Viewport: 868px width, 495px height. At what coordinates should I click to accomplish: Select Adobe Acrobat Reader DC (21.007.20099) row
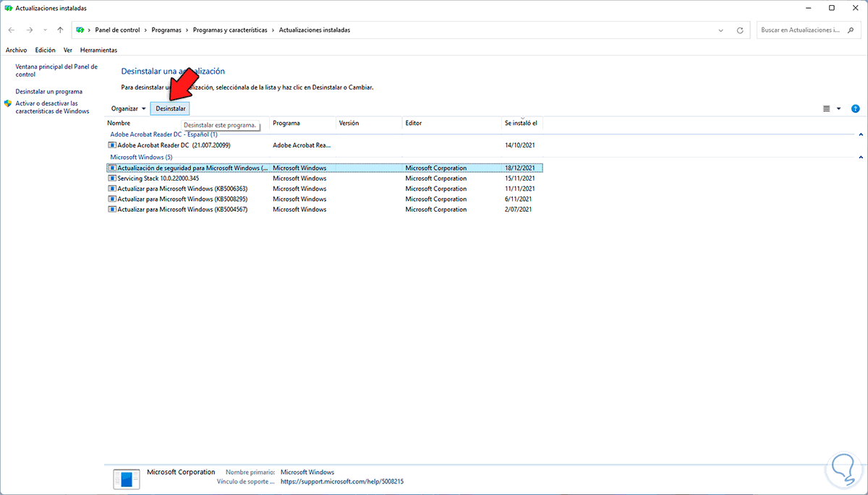pos(323,145)
